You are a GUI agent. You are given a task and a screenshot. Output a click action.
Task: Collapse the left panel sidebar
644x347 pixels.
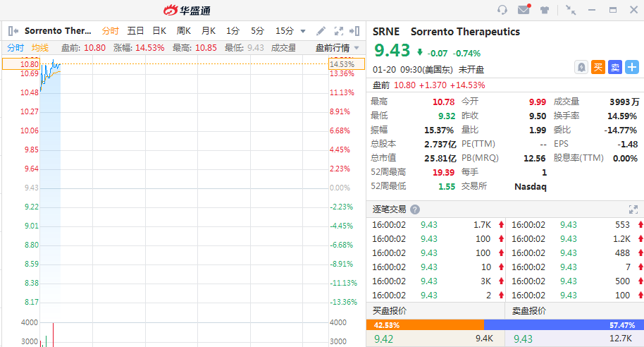point(13,31)
